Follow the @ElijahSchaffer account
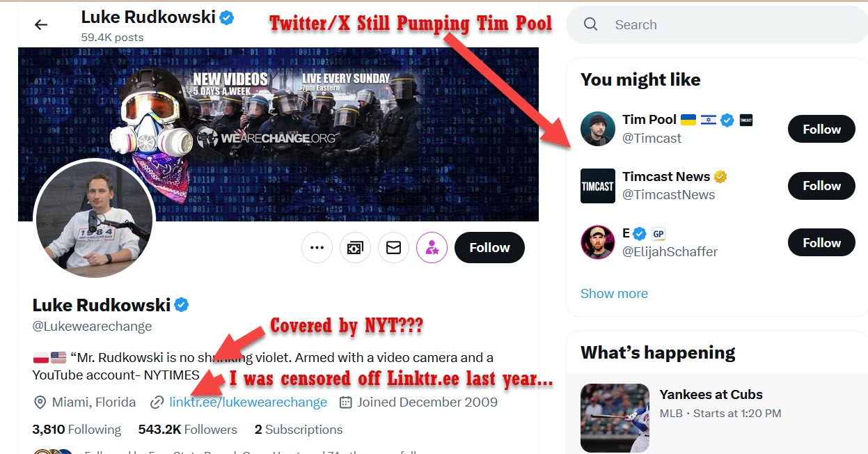Screen dimensions: 868x454 pos(821,242)
